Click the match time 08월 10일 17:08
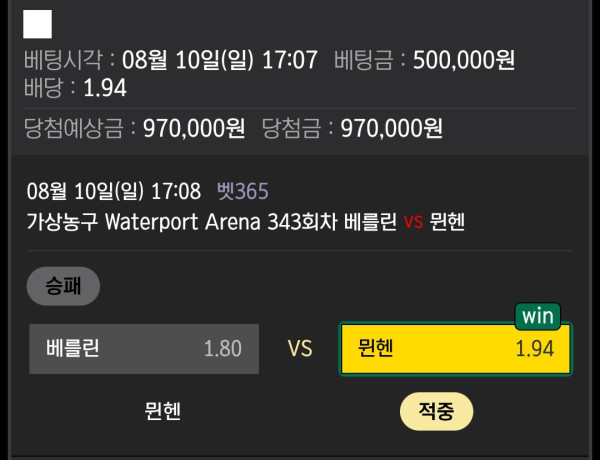The image size is (600, 460). [x=114, y=191]
